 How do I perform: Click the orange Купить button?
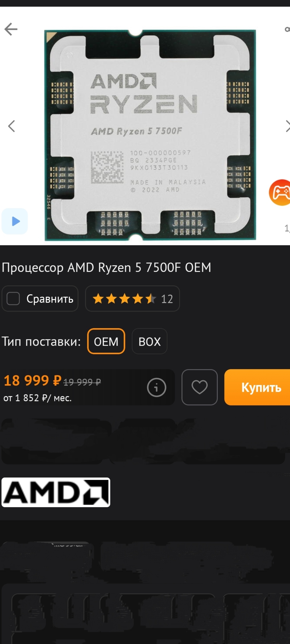(x=257, y=387)
